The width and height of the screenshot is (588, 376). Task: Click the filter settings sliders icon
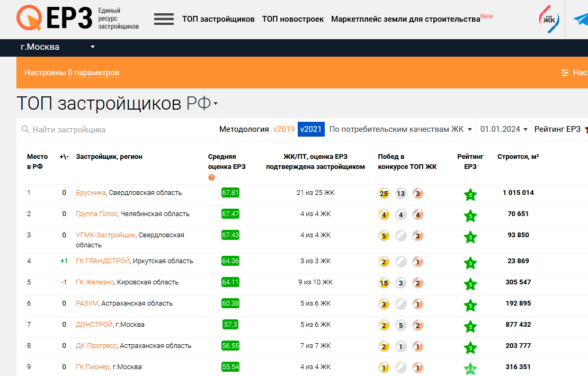click(x=565, y=73)
